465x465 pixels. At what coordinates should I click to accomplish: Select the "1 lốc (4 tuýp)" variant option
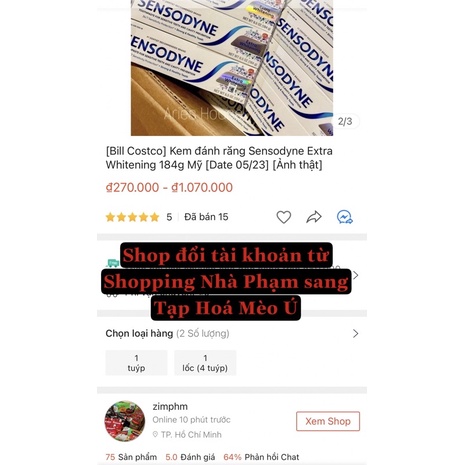click(205, 363)
